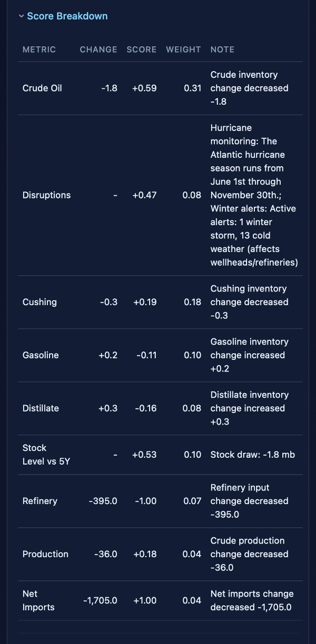
Task: Choose the Distillate metric label
Action: point(41,408)
